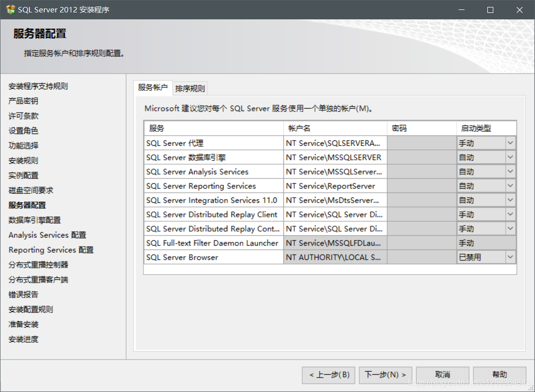Open startup type dropdown for SQL Server 代理
This screenshot has height=392, width=535.
click(x=510, y=143)
